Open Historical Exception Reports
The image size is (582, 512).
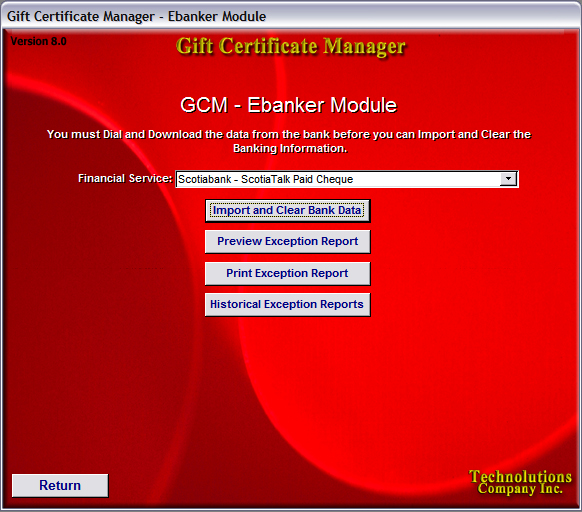(288, 304)
